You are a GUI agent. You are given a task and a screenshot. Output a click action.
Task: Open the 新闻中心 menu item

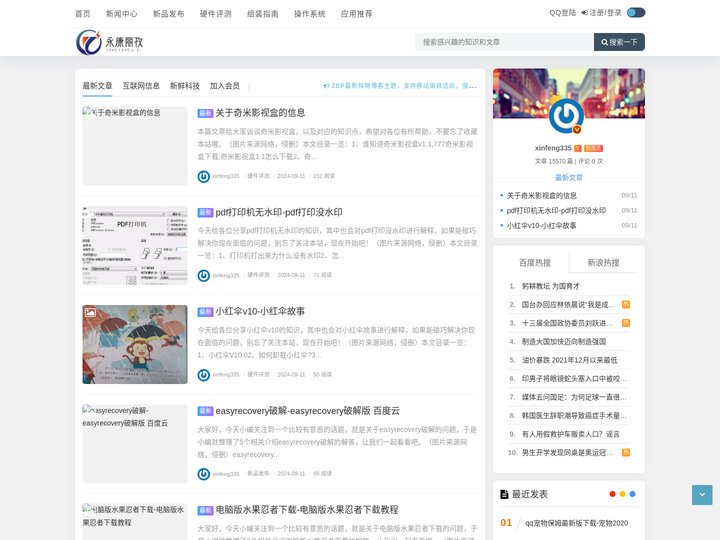point(122,14)
